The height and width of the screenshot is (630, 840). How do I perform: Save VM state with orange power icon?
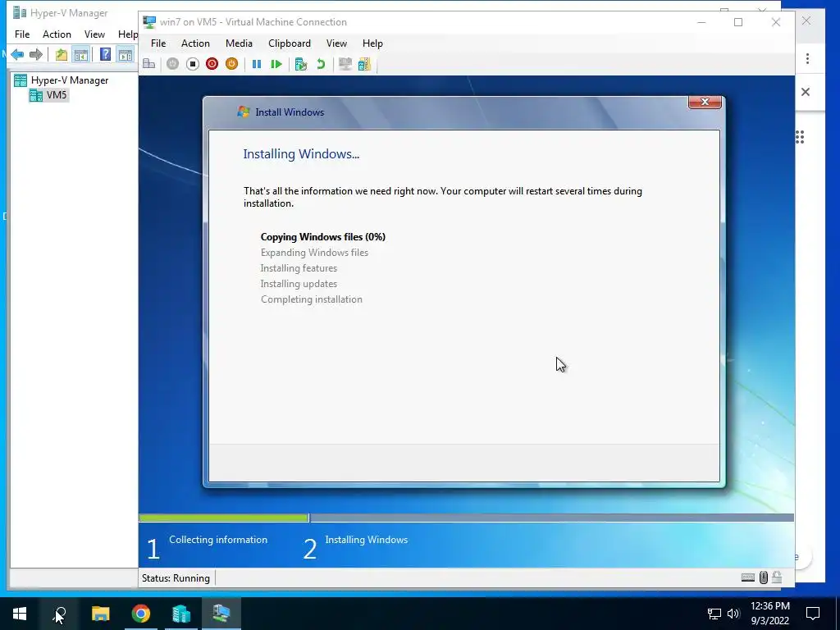231,64
